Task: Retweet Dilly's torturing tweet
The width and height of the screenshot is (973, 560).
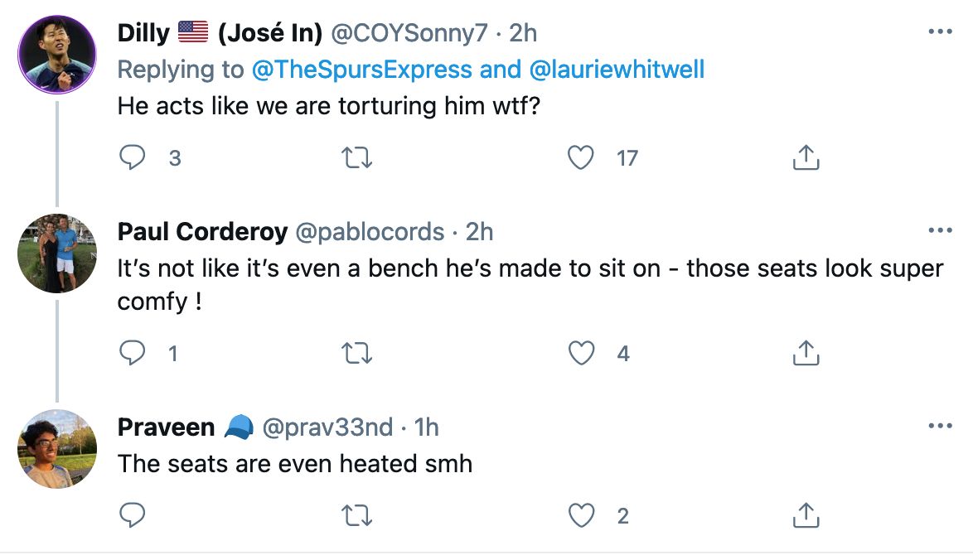Action: [357, 157]
